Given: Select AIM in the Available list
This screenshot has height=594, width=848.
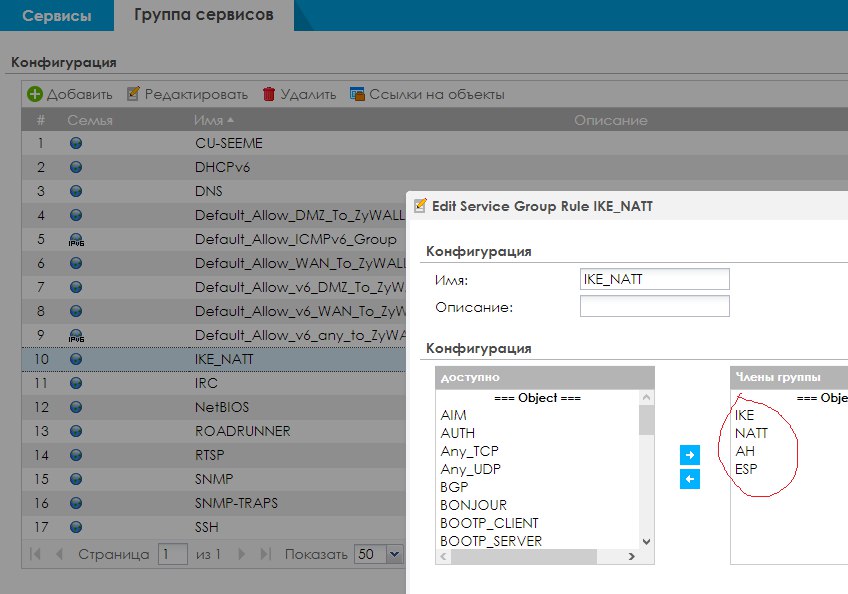Looking at the screenshot, I should coord(453,415).
